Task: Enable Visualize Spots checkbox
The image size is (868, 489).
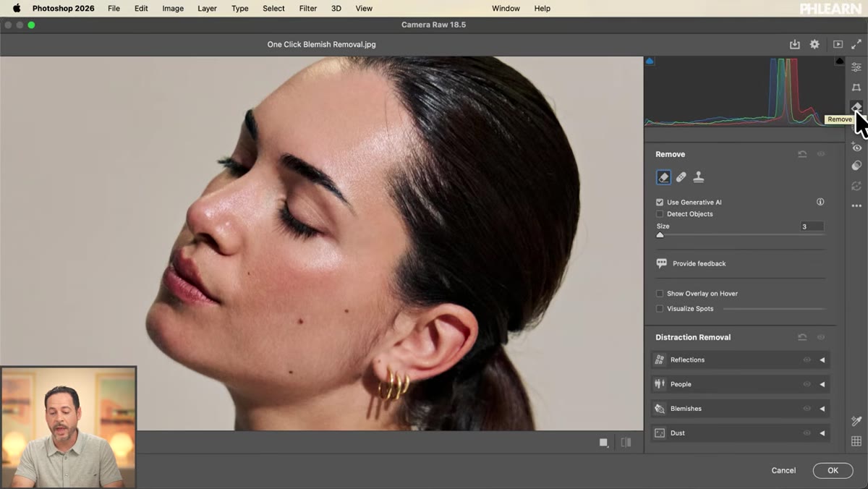Action: 660,309
